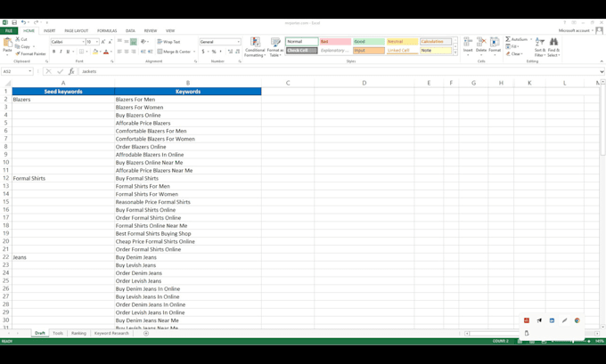
Task: Click the red font color swatch
Action: point(106,52)
